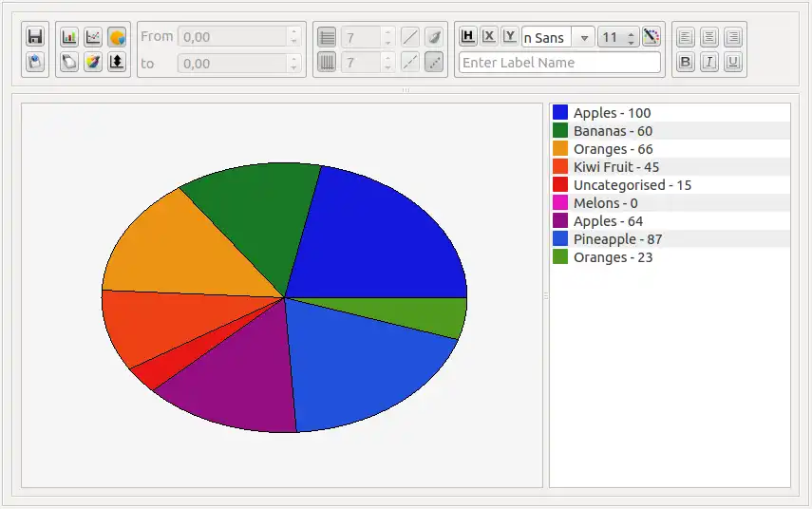Click the save floppy disk icon
This screenshot has height=509, width=812.
click(35, 37)
